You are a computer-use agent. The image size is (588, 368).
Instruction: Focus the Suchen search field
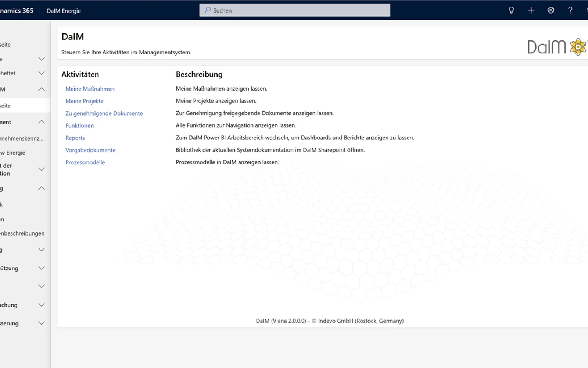[295, 10]
